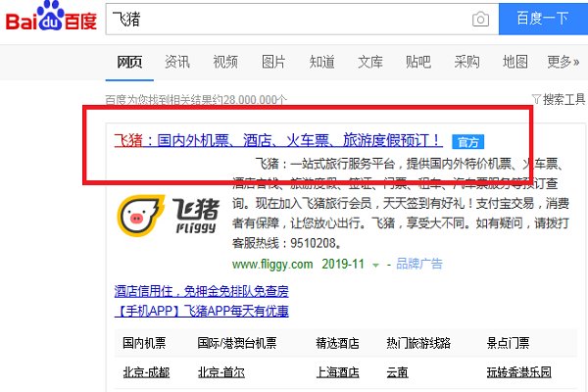588x392 pixels.
Task: Switch to the 视频 tab
Action: click(x=225, y=62)
